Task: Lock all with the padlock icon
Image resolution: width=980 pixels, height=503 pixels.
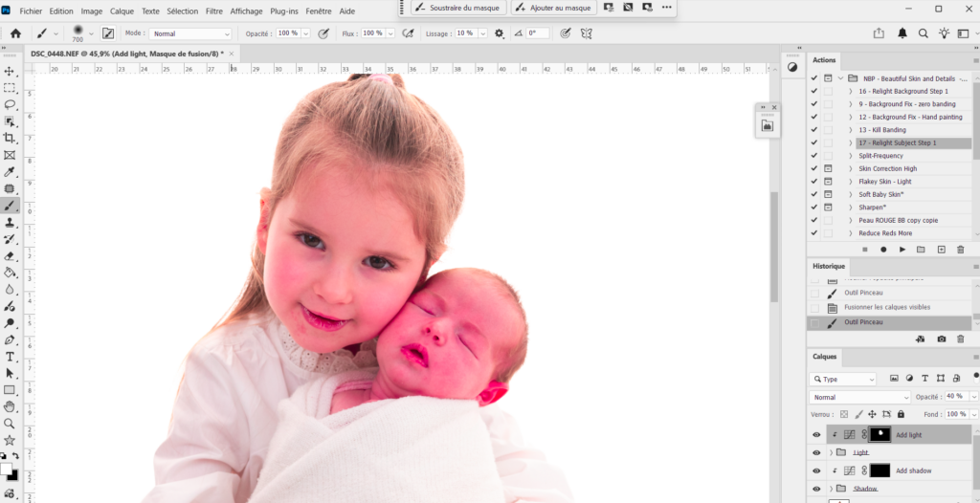Action: pyautogui.click(x=901, y=414)
